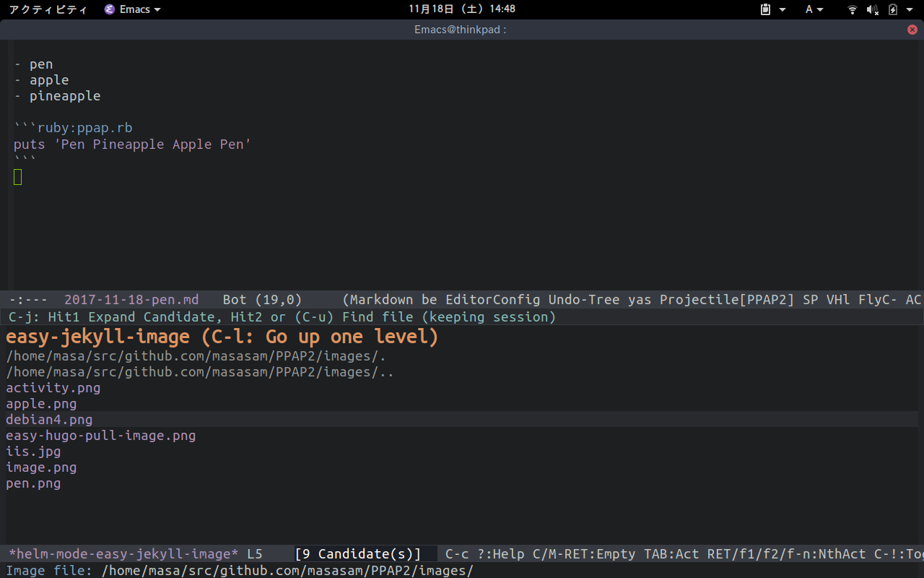Click the ```ruby:ppap.rb code fence line
The image size is (924, 578).
click(73, 128)
